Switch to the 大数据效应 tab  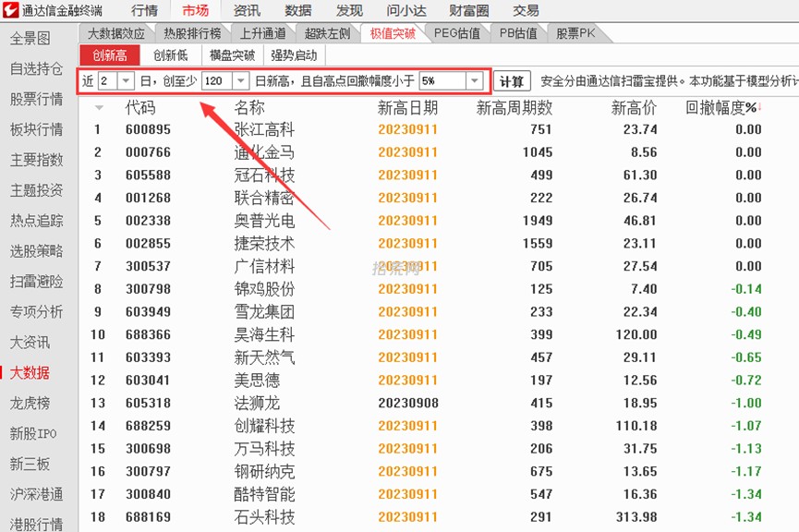point(116,33)
